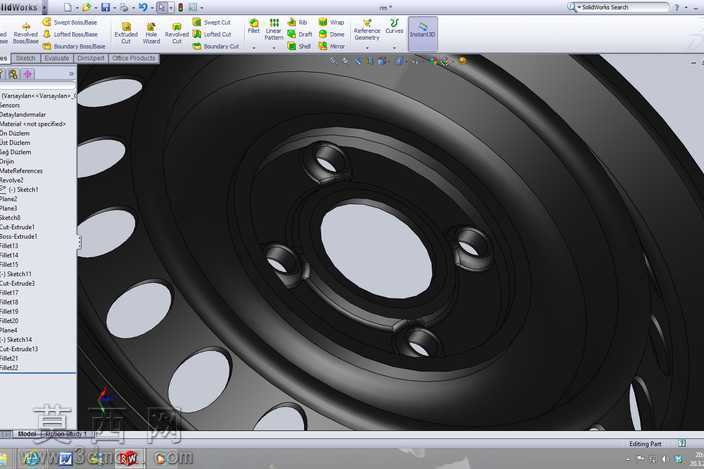Open the New document dropdown arrow
This screenshot has height=469, width=704.
pyautogui.click(x=76, y=8)
